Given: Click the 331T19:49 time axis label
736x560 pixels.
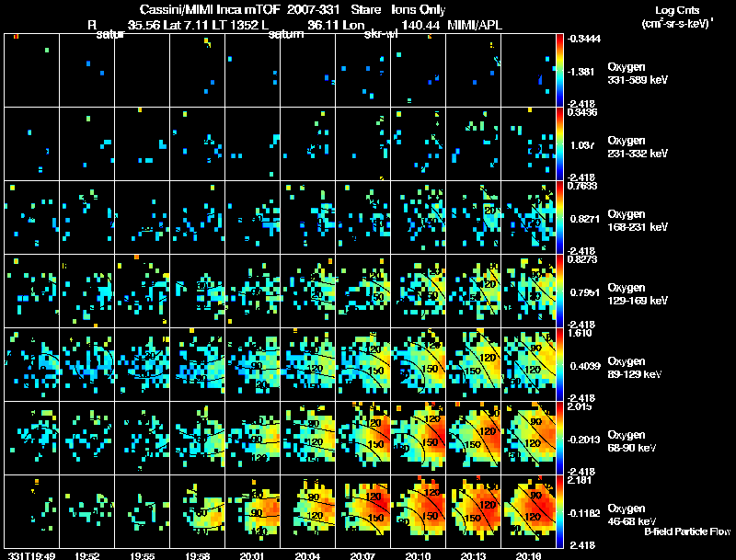Looking at the screenshot, I should [32, 555].
